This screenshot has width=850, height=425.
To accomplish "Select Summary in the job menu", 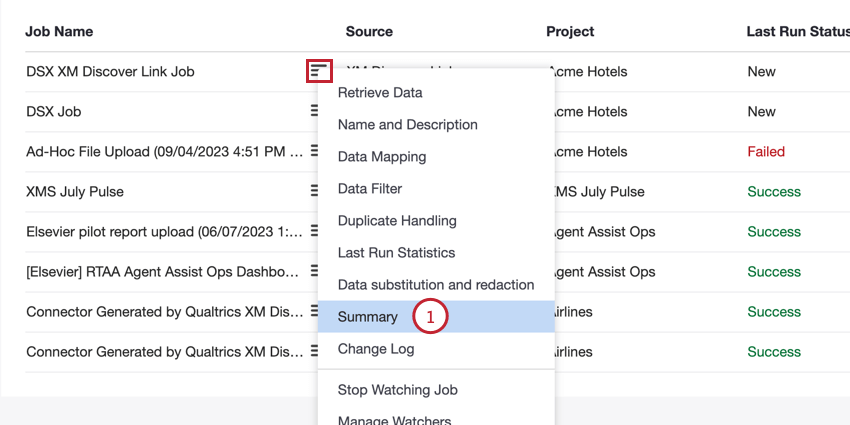I will pyautogui.click(x=368, y=317).
